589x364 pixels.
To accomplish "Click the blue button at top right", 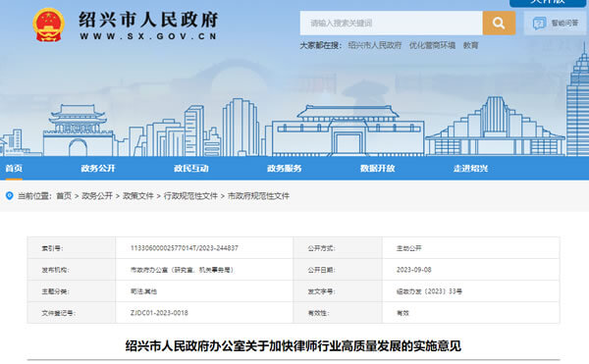I will pyautogui.click(x=548, y=3).
